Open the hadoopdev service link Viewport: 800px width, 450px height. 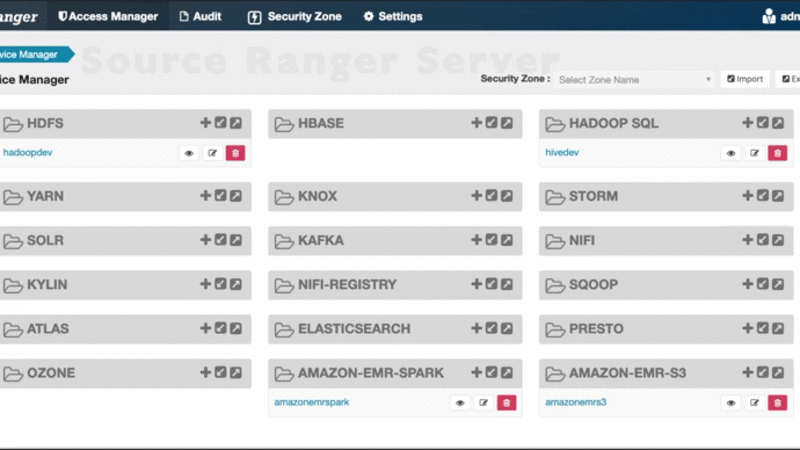[28, 152]
